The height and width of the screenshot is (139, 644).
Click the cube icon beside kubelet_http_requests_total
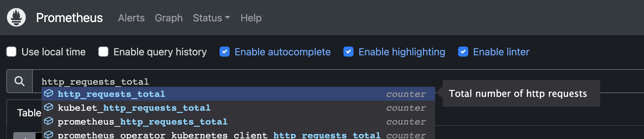(49, 107)
